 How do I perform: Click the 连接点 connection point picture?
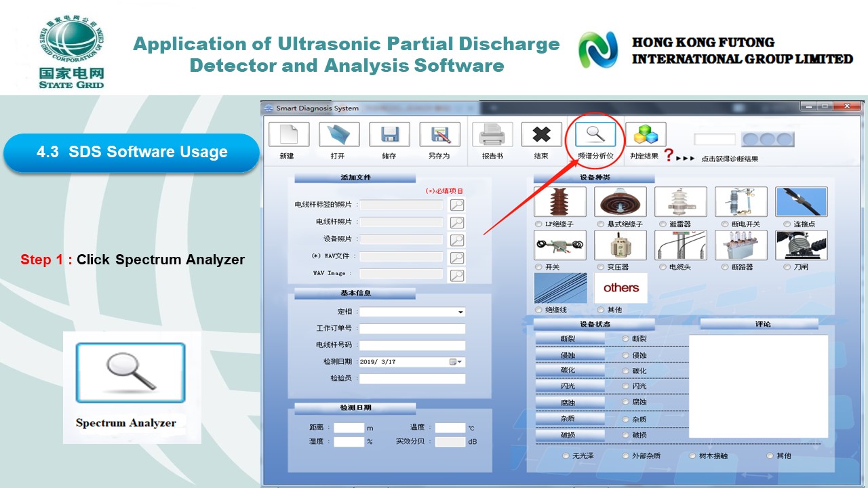tap(802, 202)
